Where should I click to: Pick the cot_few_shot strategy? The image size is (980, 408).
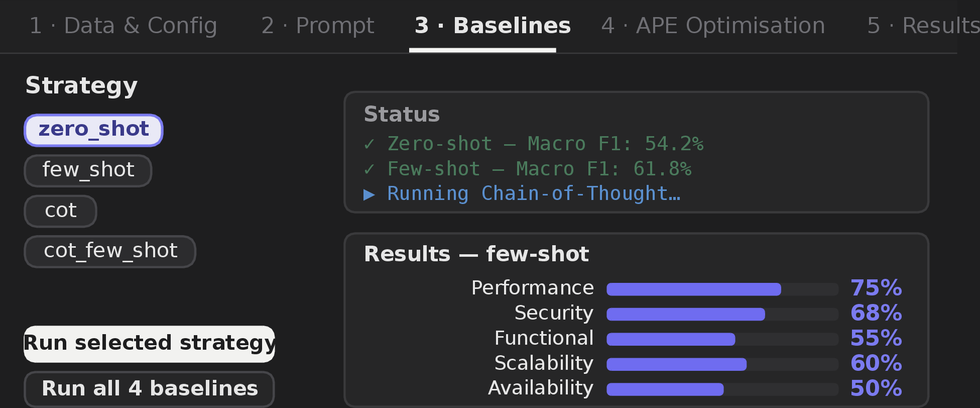click(110, 251)
